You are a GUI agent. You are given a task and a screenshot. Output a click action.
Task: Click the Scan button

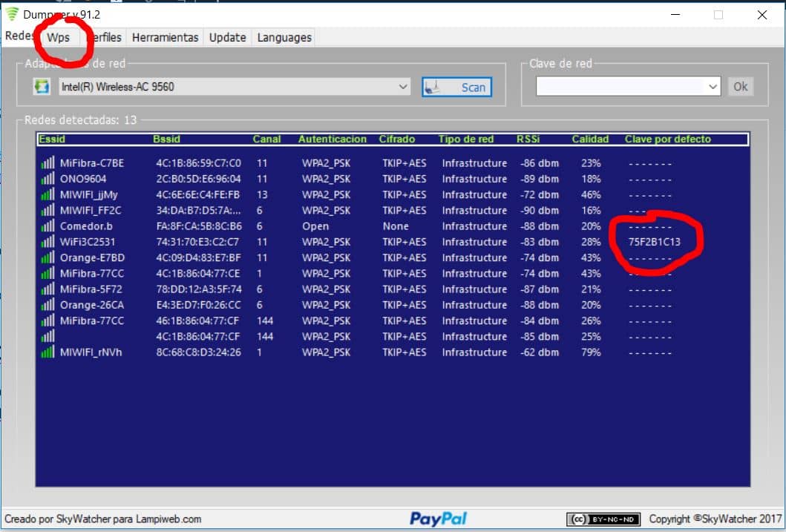tap(456, 87)
